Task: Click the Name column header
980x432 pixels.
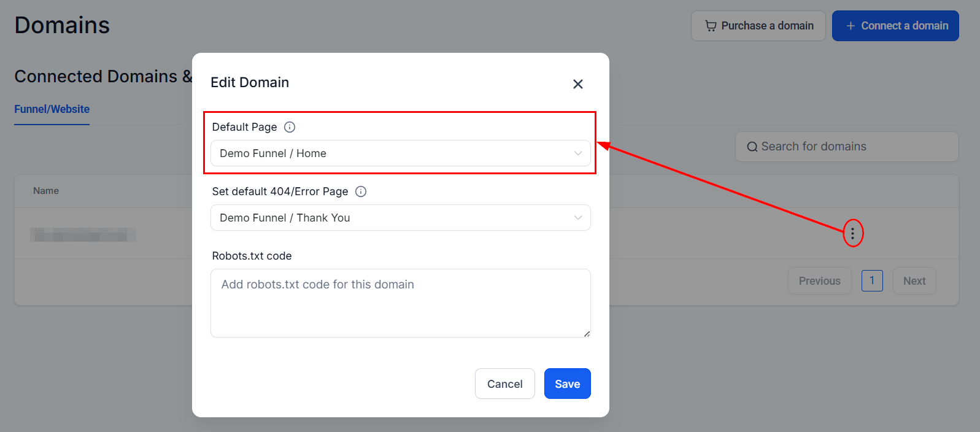Action: 46,191
